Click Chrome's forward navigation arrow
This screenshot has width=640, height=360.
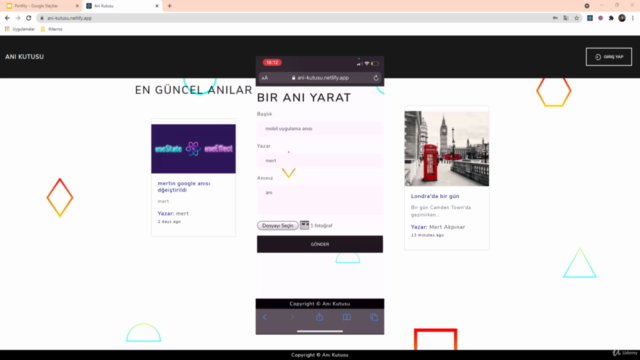tap(18, 18)
